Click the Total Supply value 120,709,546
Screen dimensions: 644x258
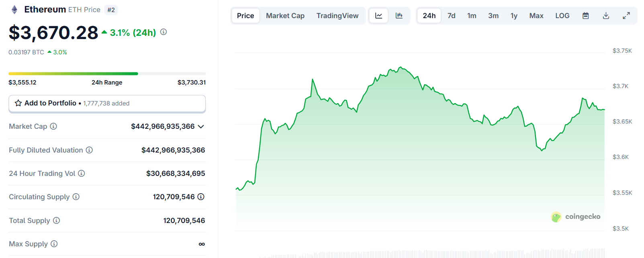click(184, 221)
